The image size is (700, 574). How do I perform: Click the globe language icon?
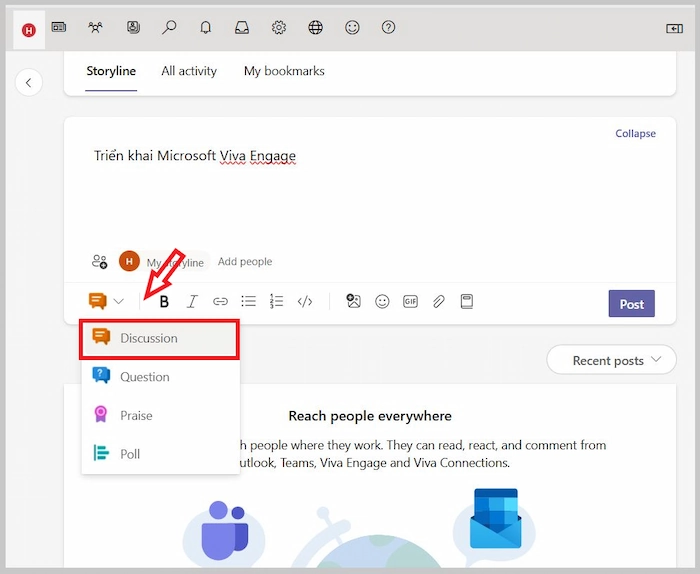click(x=315, y=28)
